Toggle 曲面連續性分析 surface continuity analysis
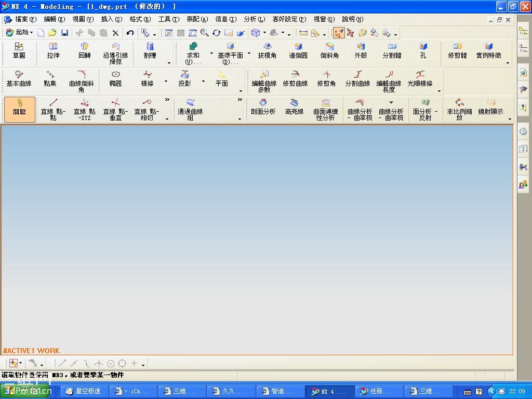This screenshot has height=399, width=532. coord(325,110)
